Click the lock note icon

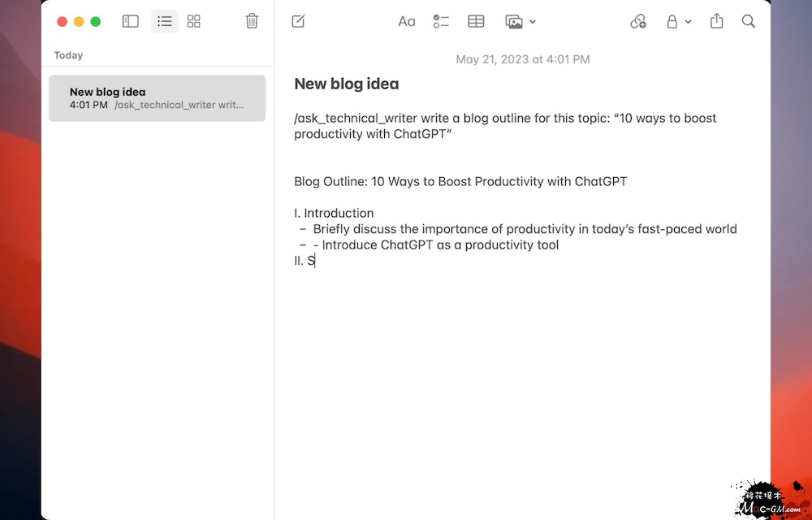point(672,22)
